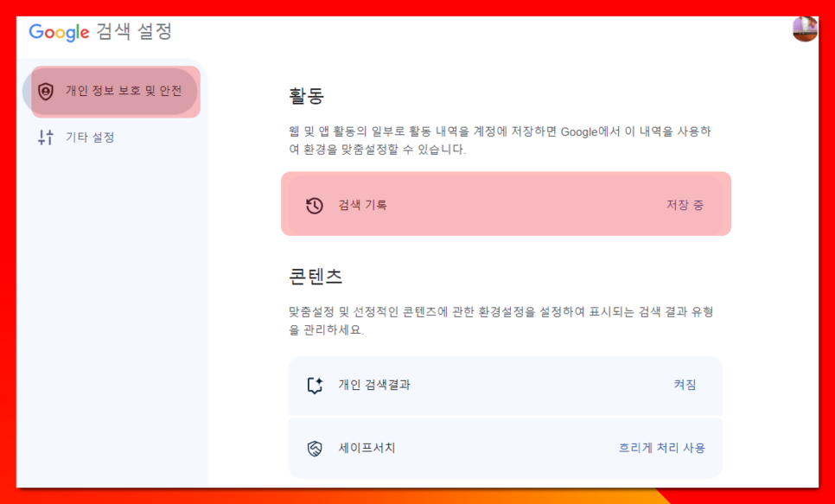Click the 흐리게 처리 사용 status text
This screenshot has width=835, height=504.
662,448
